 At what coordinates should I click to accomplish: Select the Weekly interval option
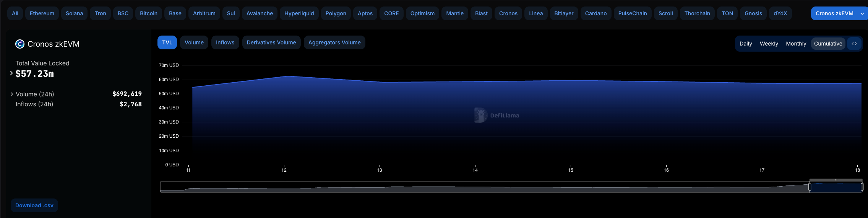click(x=769, y=44)
